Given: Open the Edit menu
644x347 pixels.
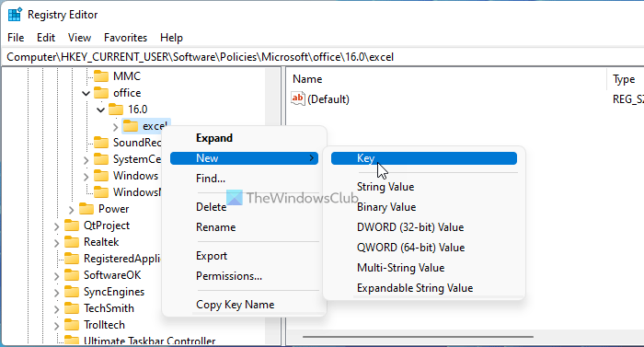Looking at the screenshot, I should point(46,38).
